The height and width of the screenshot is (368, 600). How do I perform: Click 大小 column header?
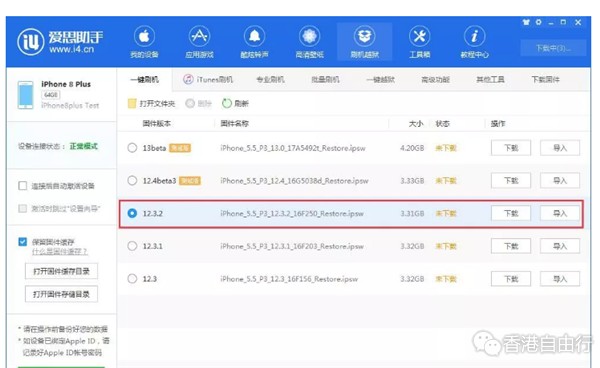(x=416, y=124)
